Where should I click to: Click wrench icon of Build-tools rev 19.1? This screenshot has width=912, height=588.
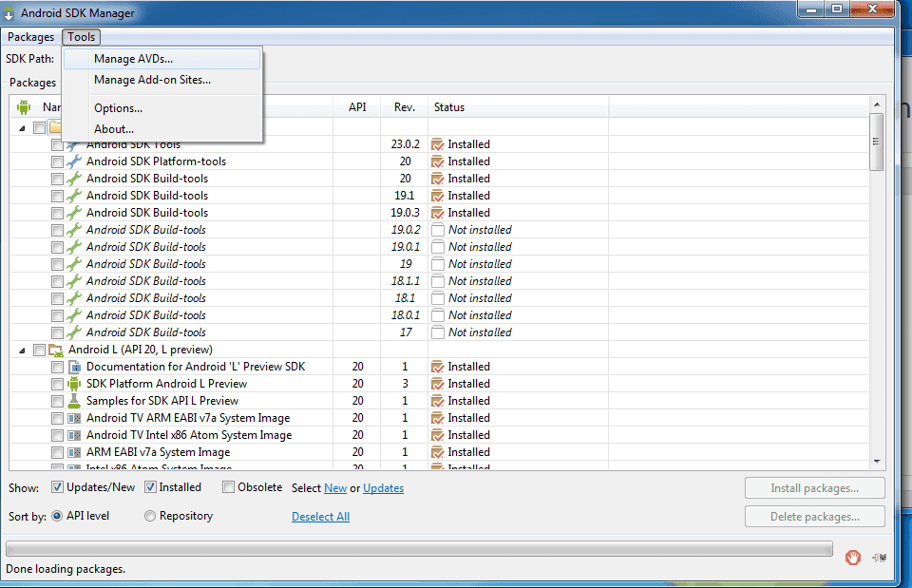74,196
